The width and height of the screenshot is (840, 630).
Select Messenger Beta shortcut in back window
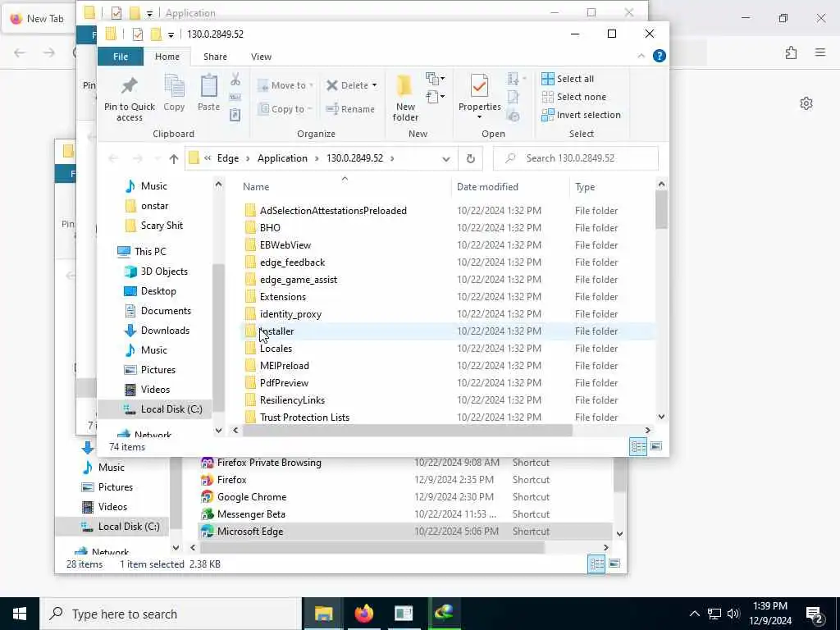point(251,514)
